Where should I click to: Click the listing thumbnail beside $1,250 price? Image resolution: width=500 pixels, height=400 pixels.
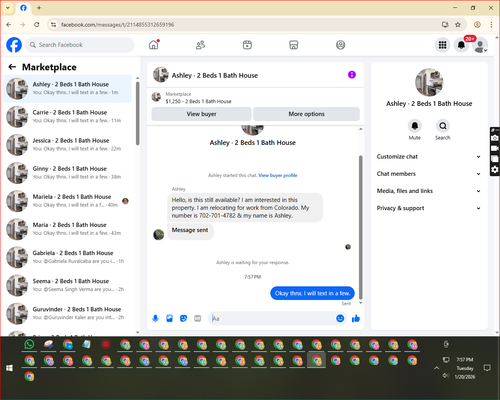click(x=156, y=97)
